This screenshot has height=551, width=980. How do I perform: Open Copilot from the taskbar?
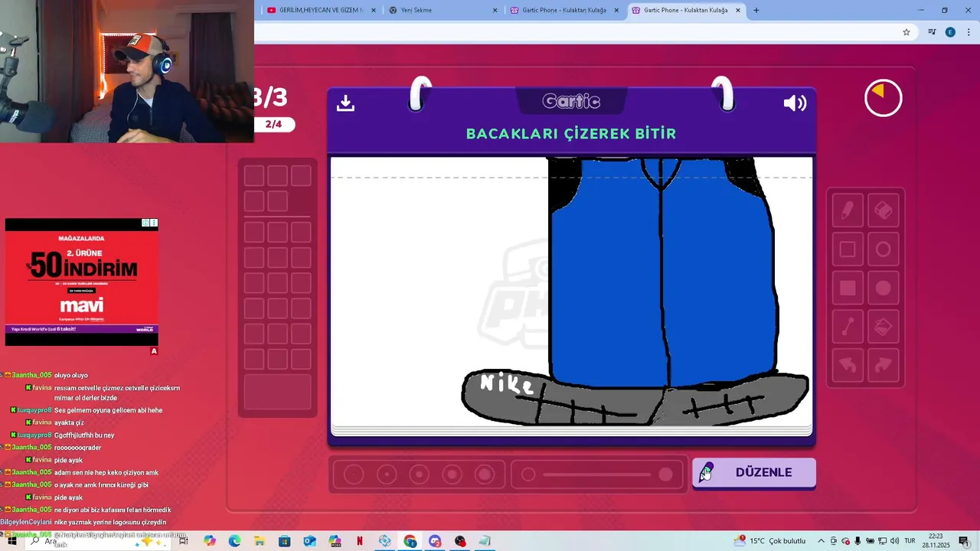[209, 541]
